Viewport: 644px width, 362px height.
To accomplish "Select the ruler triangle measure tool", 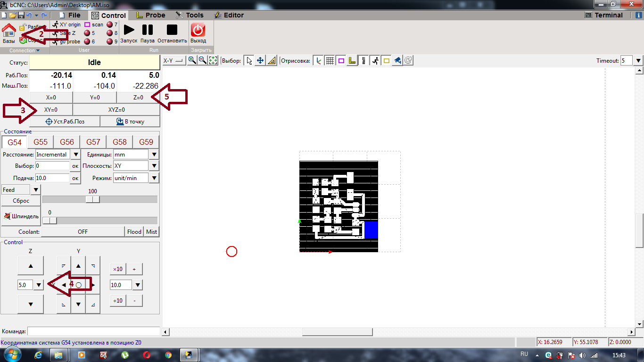I will 272,60.
